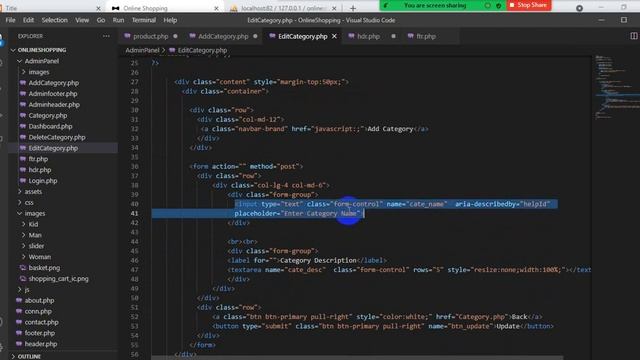Screen dimensions: 640x360
Task: Select EditCategory.php in the explorer
Action: (x=53, y=148)
